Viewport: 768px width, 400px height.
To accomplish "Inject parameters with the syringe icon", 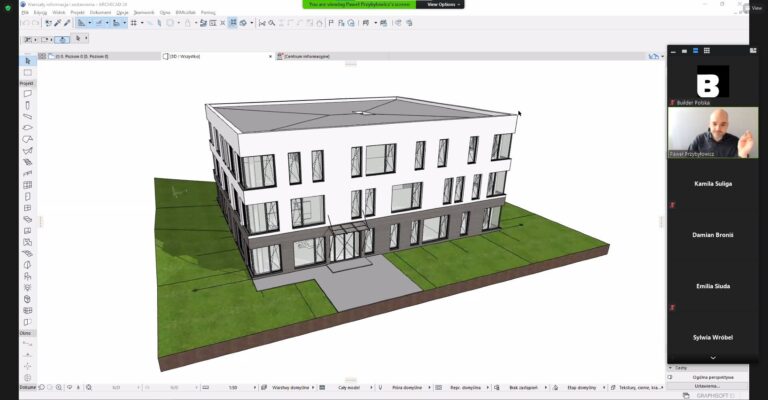I will tap(67, 23).
